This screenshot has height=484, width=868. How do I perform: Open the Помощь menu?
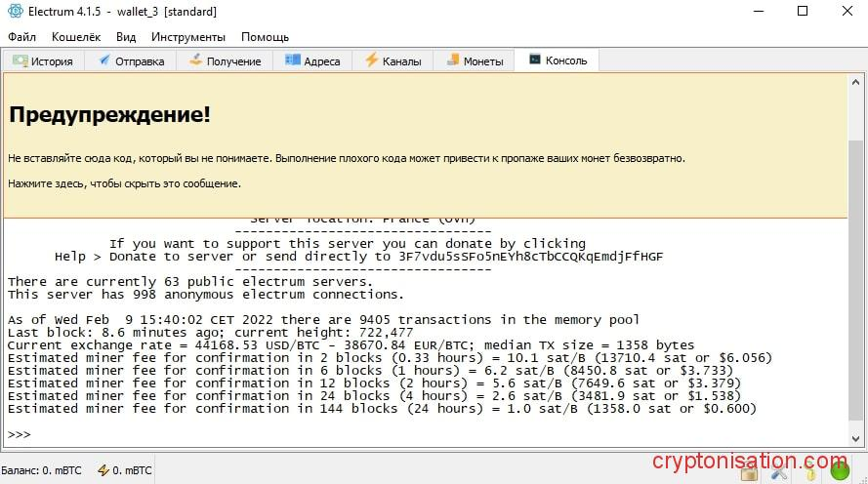point(265,37)
